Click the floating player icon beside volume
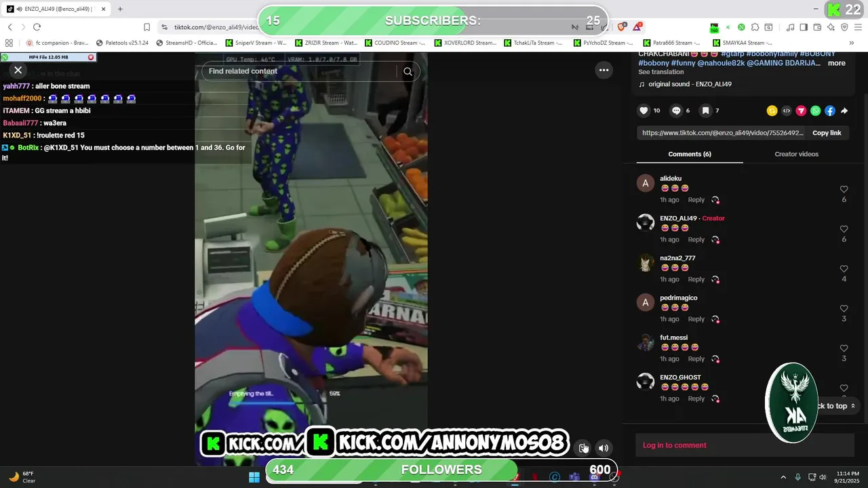Image resolution: width=868 pixels, height=488 pixels. [x=583, y=448]
